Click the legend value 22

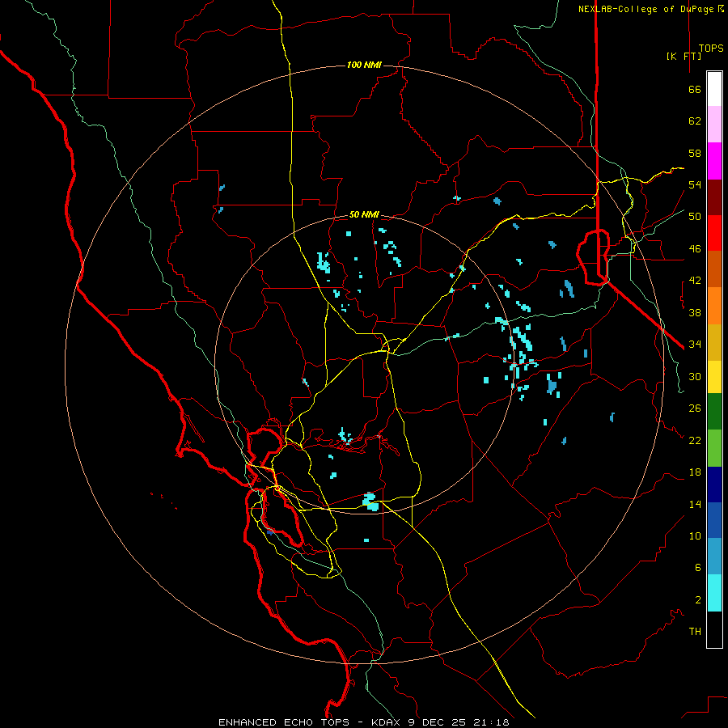[695, 440]
